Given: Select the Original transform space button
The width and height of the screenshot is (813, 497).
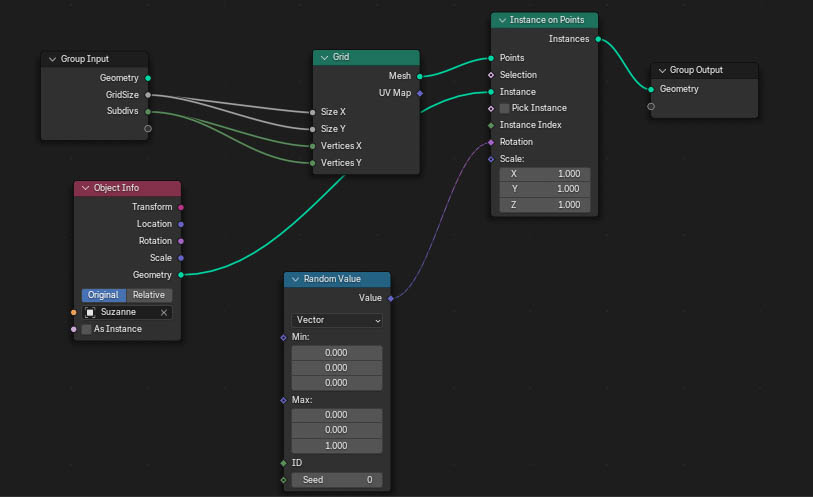Looking at the screenshot, I should pyautogui.click(x=103, y=295).
